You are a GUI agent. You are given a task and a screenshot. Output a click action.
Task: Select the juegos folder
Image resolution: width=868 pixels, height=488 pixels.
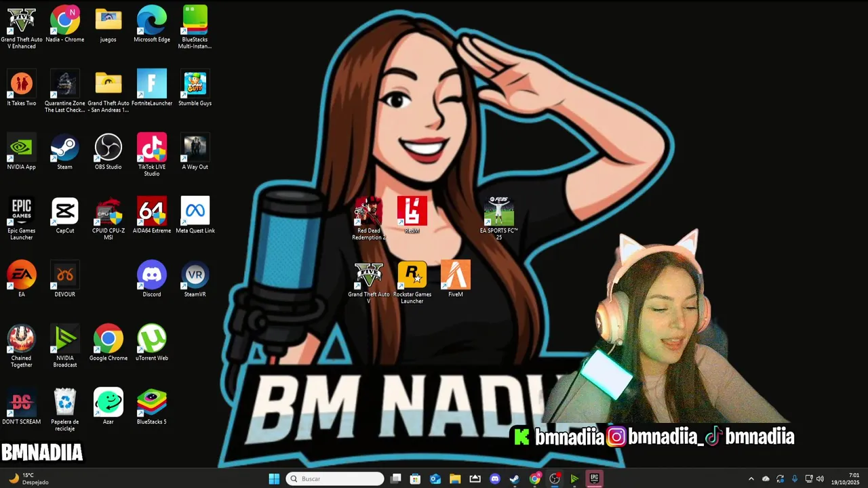(x=108, y=24)
